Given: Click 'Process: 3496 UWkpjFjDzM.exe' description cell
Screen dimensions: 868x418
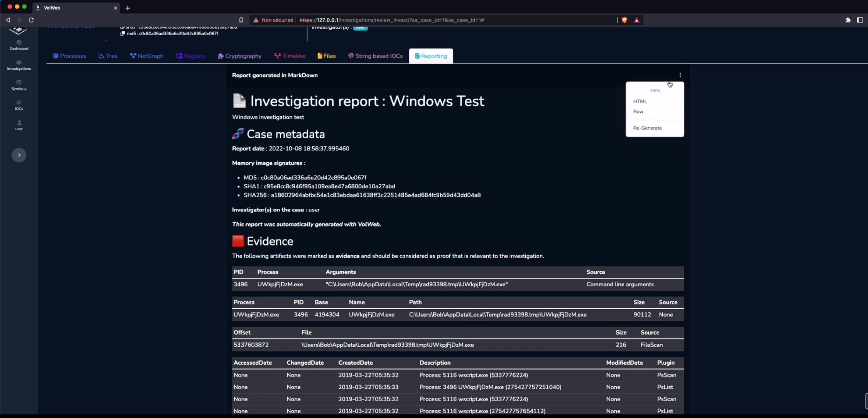Looking at the screenshot, I should 490,387.
